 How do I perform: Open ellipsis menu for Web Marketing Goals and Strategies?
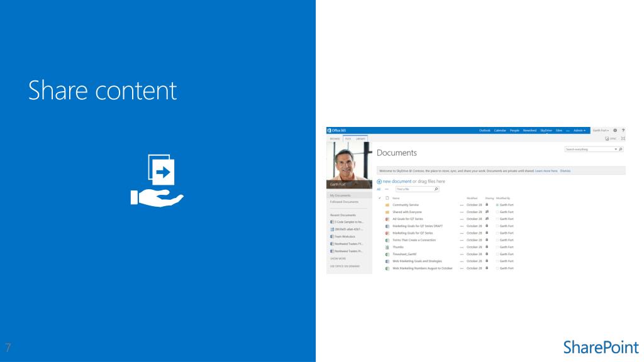[x=462, y=261]
